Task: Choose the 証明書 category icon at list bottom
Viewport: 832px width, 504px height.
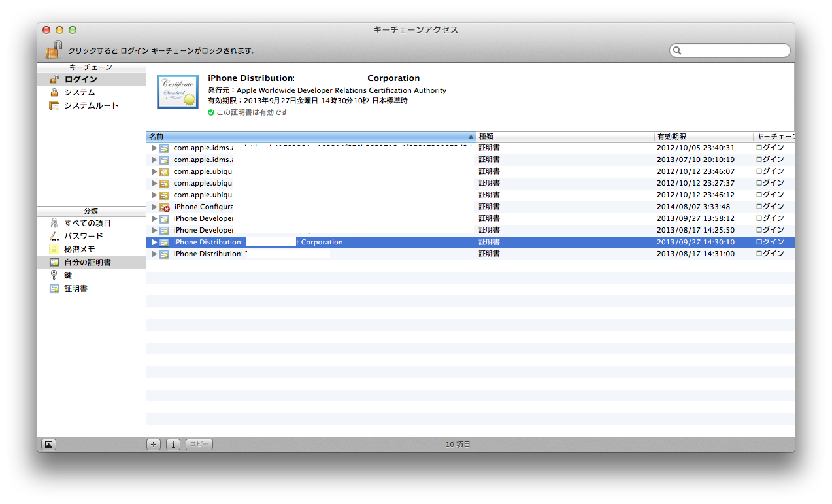Action: point(54,288)
